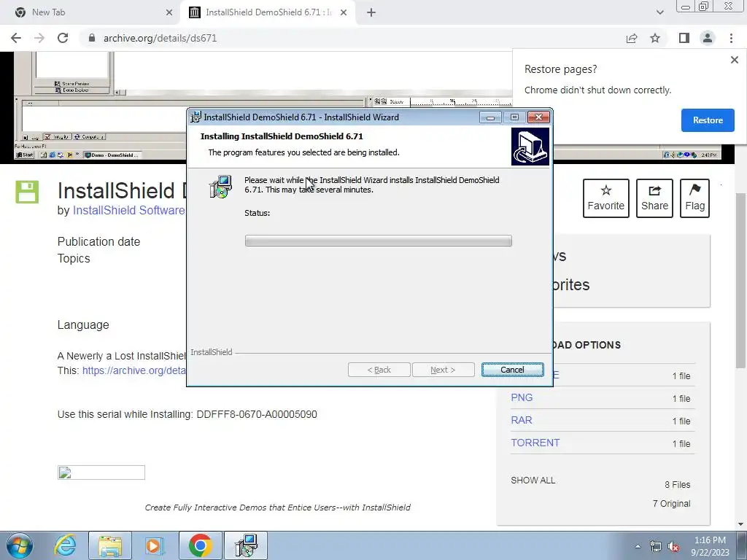Toggle the Chrome side panel icon

click(x=684, y=38)
